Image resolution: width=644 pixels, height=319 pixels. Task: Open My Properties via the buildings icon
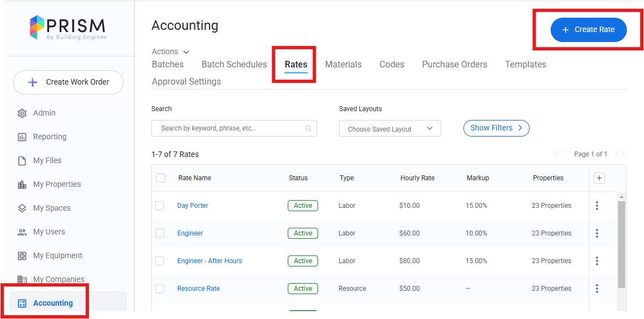pyautogui.click(x=22, y=184)
